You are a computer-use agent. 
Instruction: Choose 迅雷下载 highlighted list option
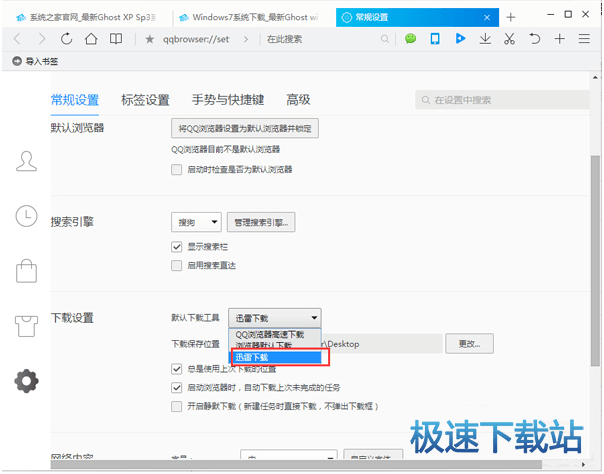(277, 357)
